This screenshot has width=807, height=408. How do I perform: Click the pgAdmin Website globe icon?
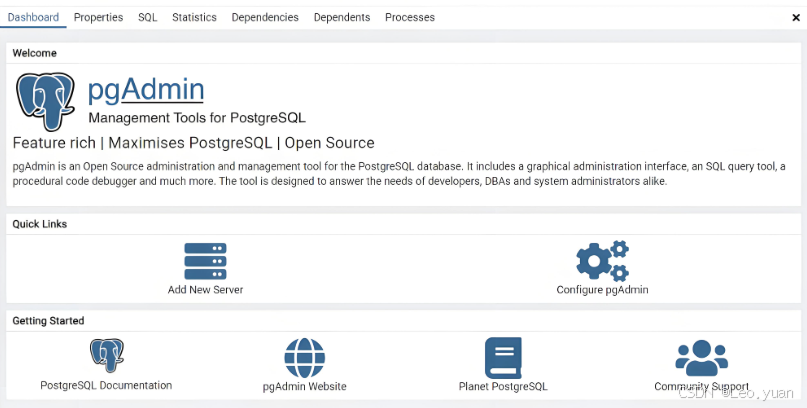click(x=305, y=358)
